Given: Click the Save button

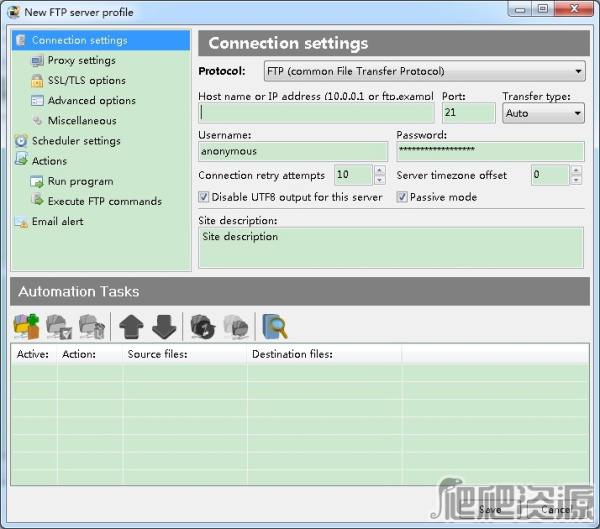Looking at the screenshot, I should [490, 509].
